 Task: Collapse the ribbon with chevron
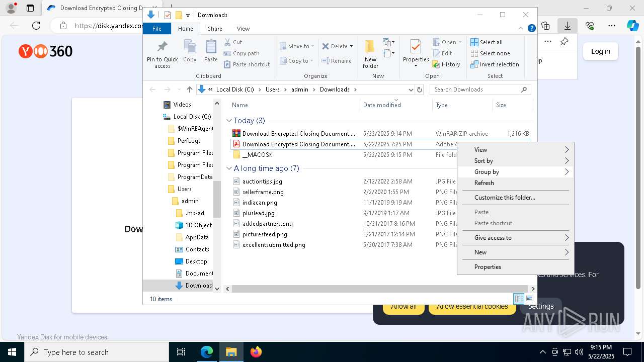(x=521, y=29)
